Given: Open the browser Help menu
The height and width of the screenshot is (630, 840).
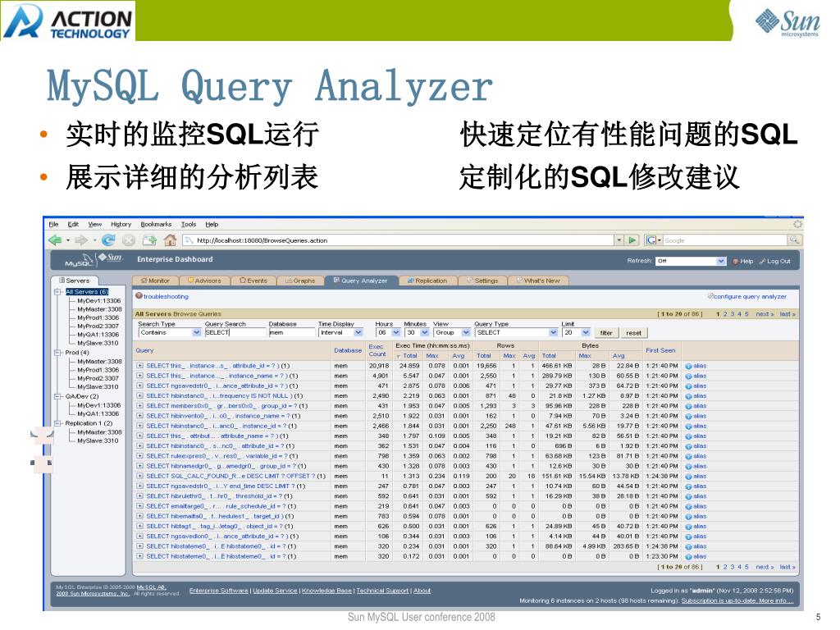Looking at the screenshot, I should [x=212, y=225].
